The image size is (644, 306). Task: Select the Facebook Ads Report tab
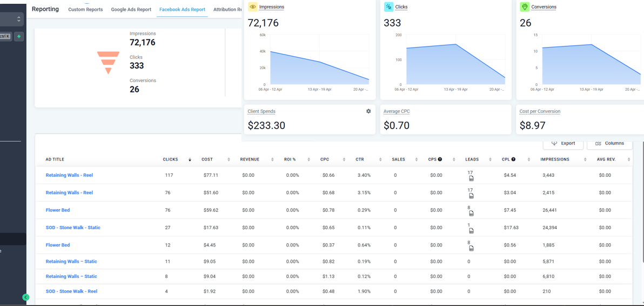[182, 9]
